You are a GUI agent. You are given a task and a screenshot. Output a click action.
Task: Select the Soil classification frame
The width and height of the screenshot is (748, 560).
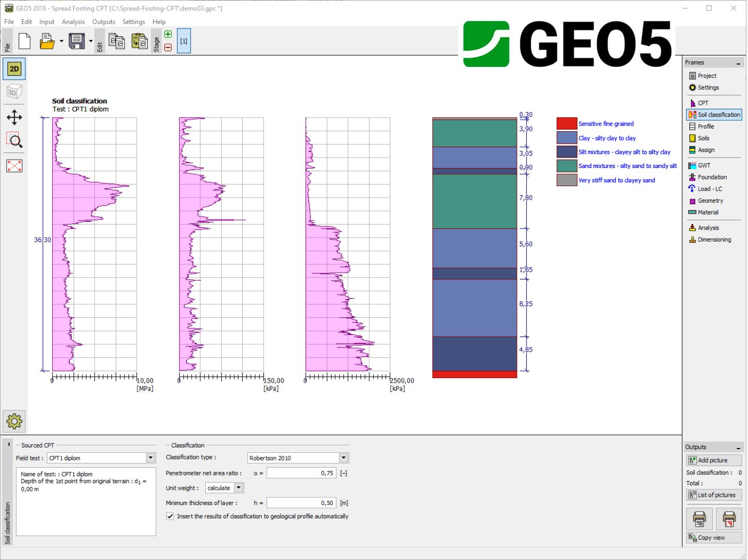coord(714,115)
